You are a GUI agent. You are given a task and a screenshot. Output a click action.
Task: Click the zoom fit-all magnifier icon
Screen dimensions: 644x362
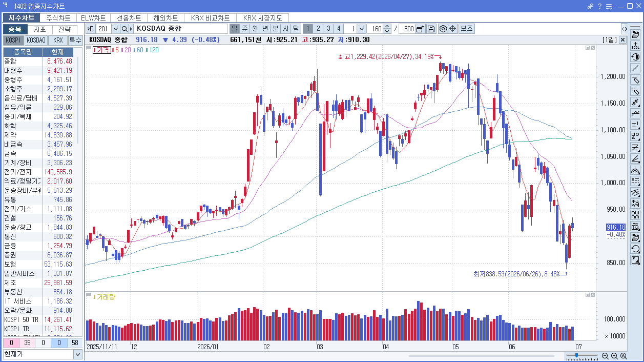click(x=624, y=356)
